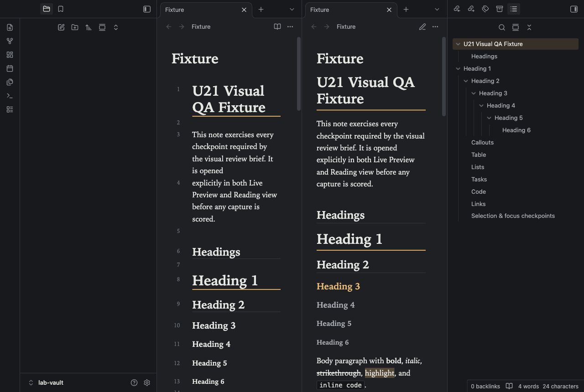Create a new note in file explorer

tap(61, 27)
